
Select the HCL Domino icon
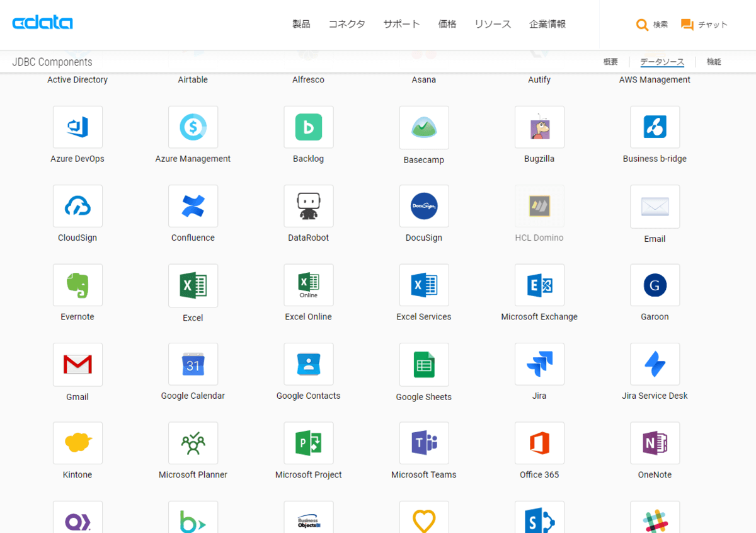pyautogui.click(x=539, y=206)
